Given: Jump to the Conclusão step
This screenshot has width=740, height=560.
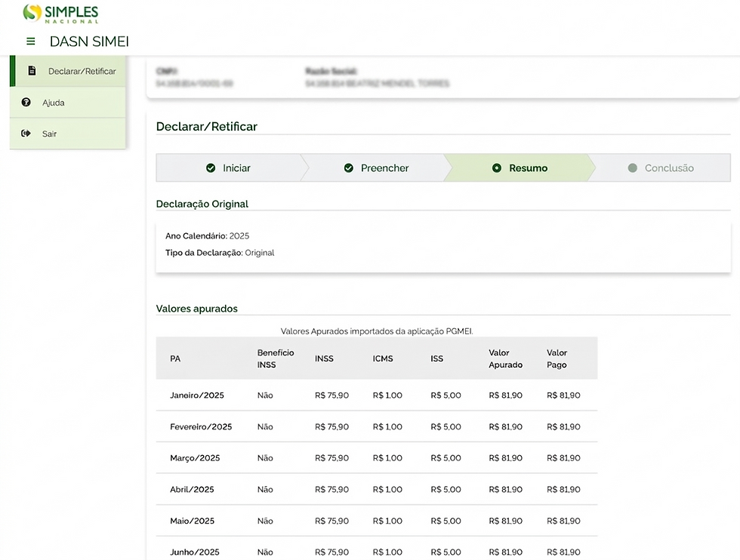Looking at the screenshot, I should [x=661, y=168].
